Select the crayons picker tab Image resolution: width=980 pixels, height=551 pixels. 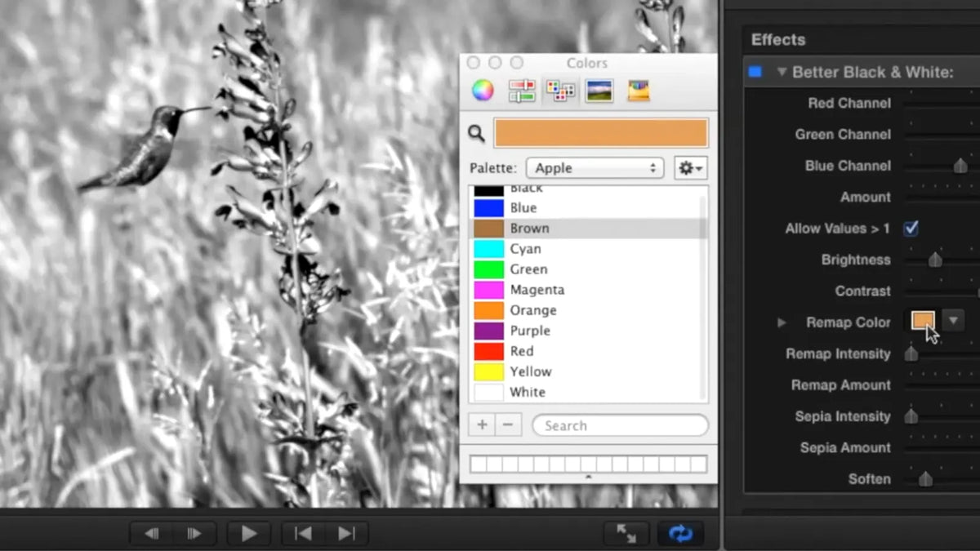click(639, 91)
